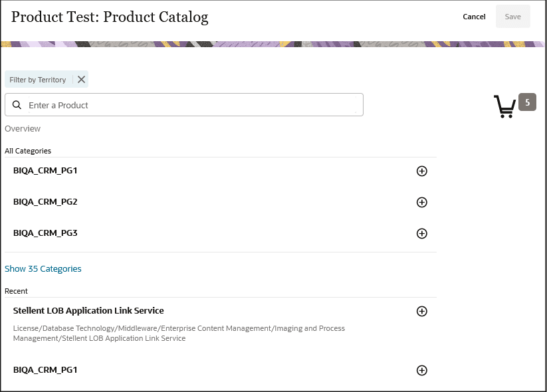Toggle the Filter by Territory chip
The image size is (547, 392).
coord(38,80)
